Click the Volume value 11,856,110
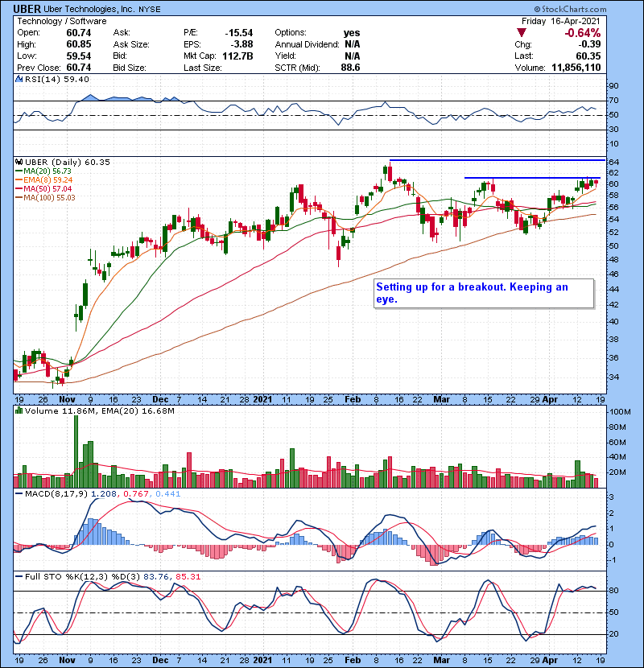The image size is (644, 668). click(576, 68)
